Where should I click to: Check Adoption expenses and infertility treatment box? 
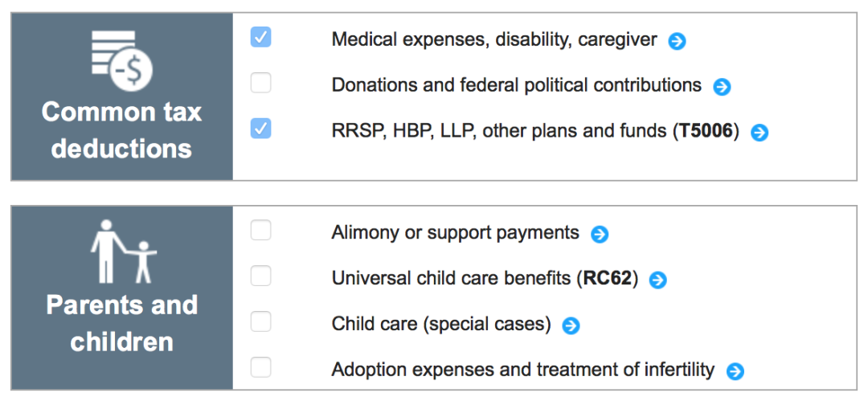260,368
